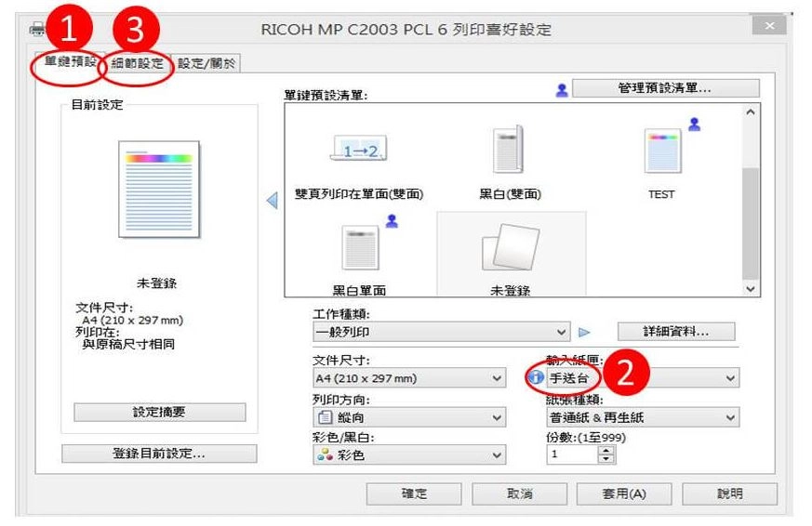Image resolution: width=812 pixels, height=526 pixels.
Task: Click the 登錄目前設定... button
Action: (159, 454)
